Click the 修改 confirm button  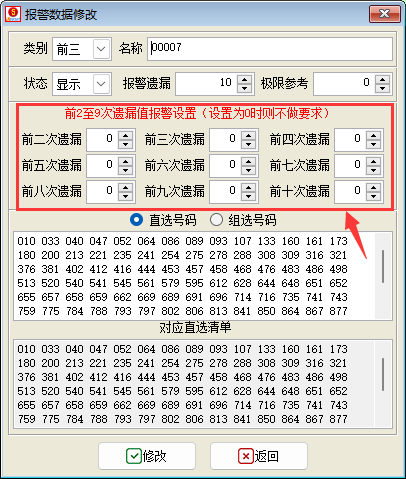tap(147, 456)
